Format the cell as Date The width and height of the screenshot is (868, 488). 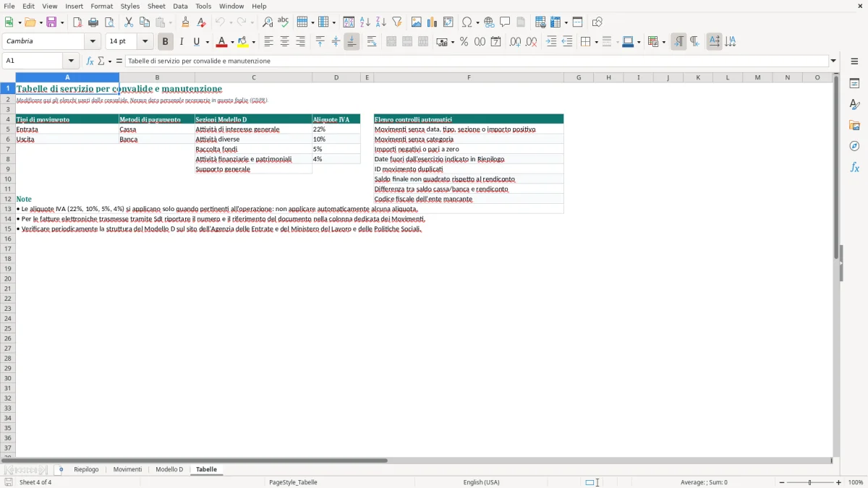pyautogui.click(x=495, y=42)
